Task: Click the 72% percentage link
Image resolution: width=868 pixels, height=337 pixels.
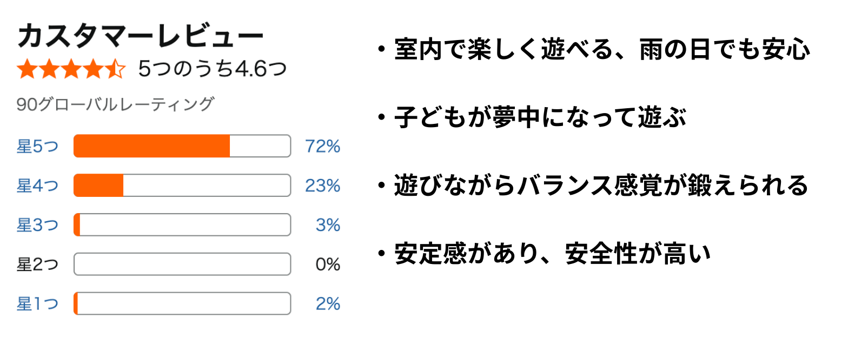Action: [322, 147]
